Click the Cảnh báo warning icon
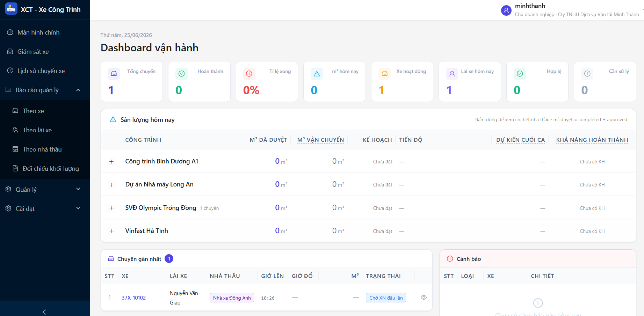This screenshot has height=316, width=644. point(450,259)
